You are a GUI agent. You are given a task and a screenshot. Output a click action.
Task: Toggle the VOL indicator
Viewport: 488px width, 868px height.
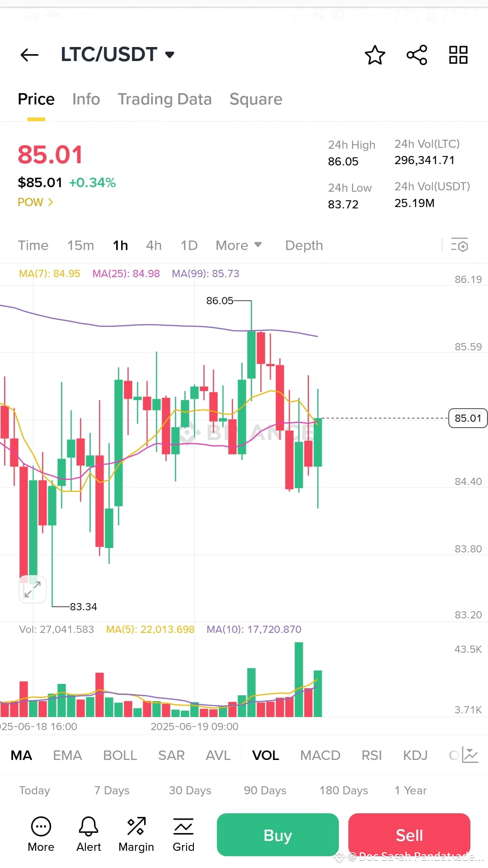click(x=266, y=755)
